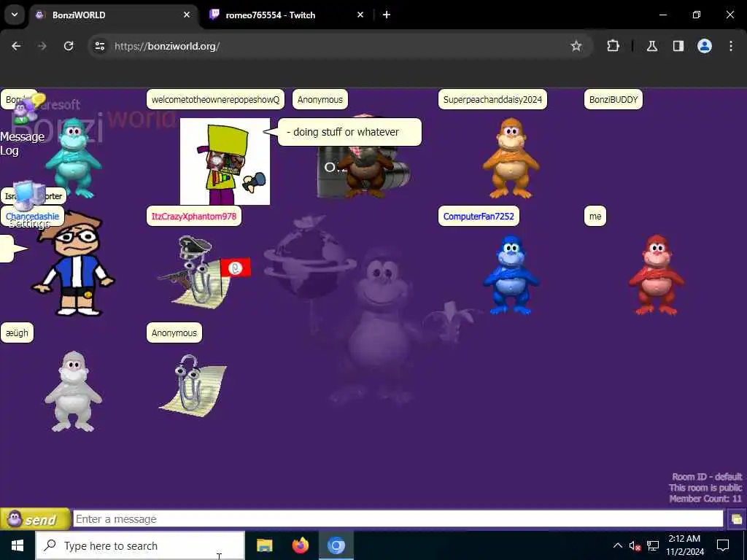
Task: Close the Twitch tab
Action: (360, 15)
